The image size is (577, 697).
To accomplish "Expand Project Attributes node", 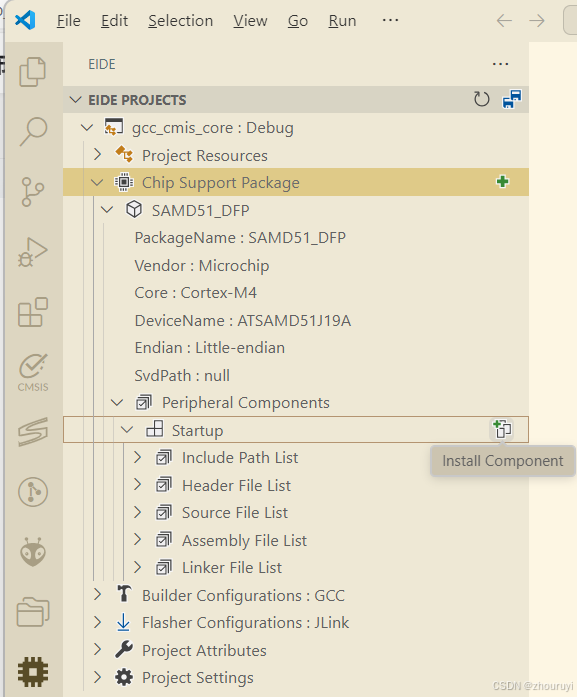I will click(x=97, y=649).
